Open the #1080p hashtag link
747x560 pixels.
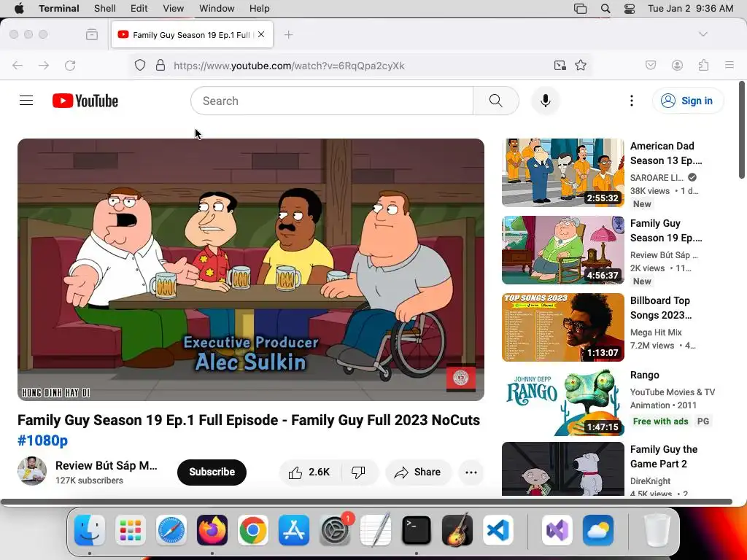42,440
